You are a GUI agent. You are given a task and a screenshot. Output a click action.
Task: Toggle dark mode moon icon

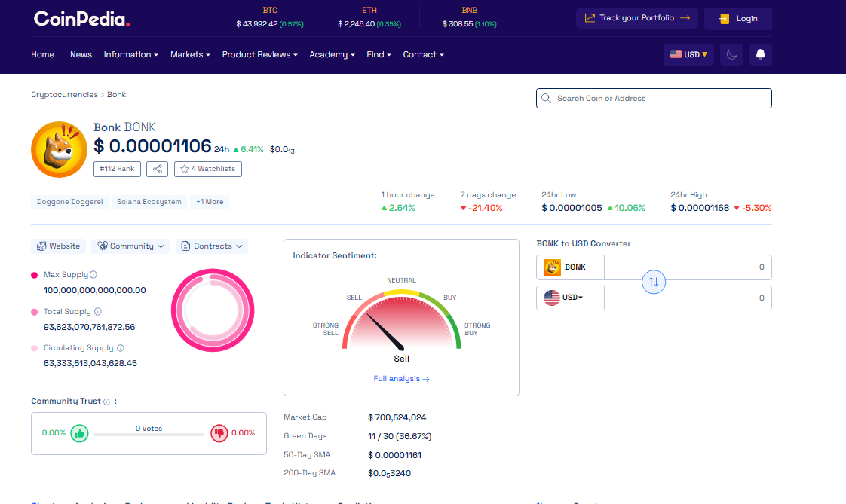coord(731,54)
